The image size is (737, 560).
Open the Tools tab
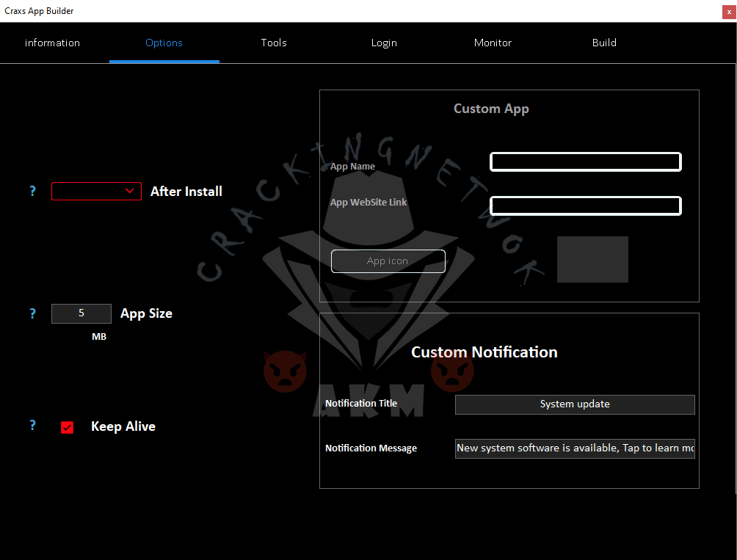tap(274, 43)
